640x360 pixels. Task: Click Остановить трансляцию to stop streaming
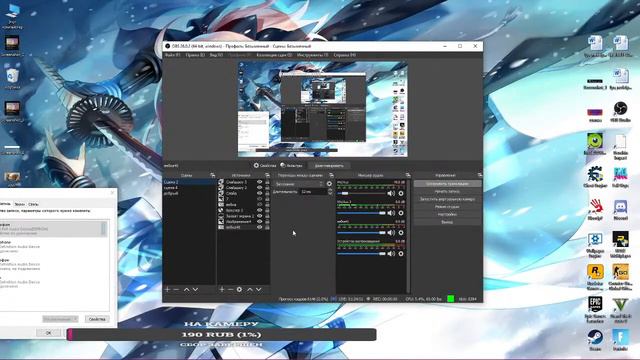click(447, 184)
